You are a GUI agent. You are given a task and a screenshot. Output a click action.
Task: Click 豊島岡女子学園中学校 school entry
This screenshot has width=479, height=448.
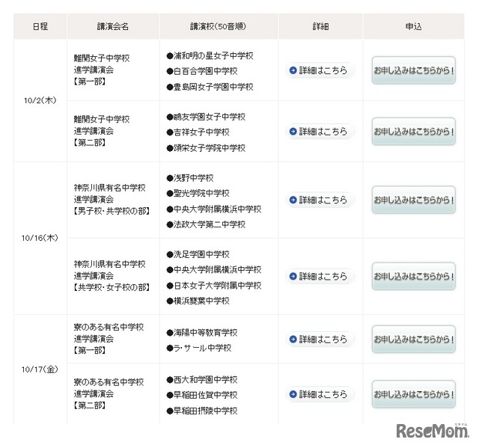tap(210, 87)
